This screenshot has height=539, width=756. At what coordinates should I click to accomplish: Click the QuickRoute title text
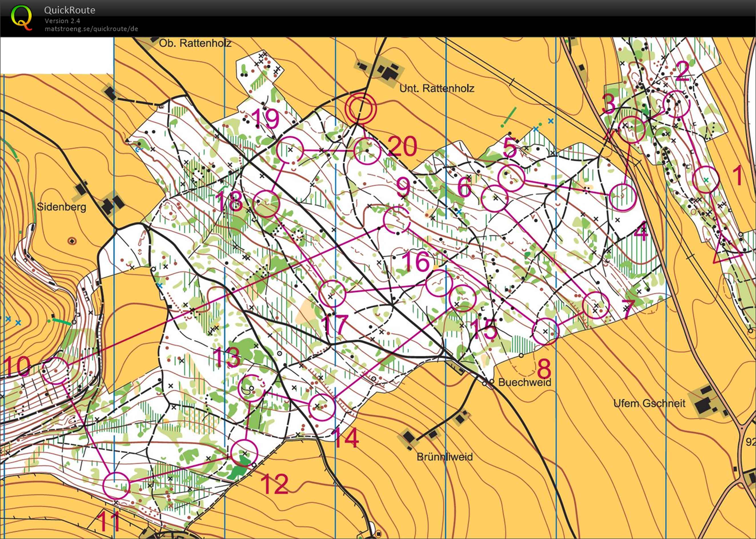69,10
